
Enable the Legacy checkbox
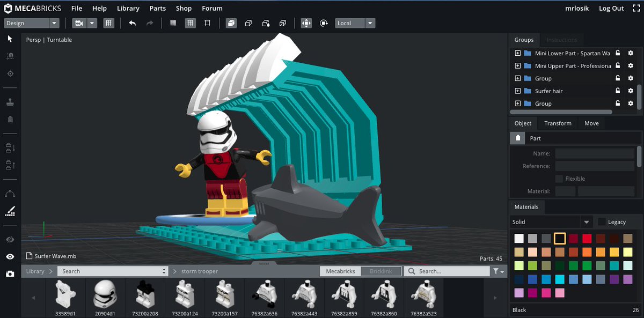coord(602,221)
